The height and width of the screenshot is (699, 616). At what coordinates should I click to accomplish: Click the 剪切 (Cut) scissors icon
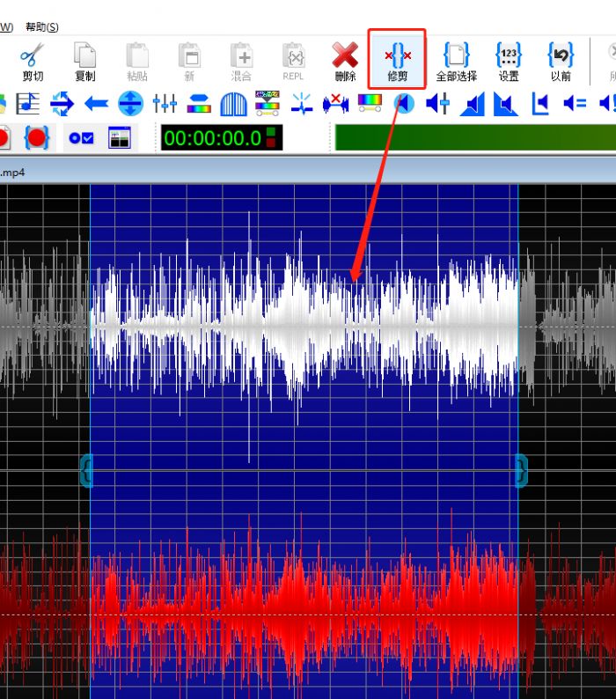click(33, 61)
